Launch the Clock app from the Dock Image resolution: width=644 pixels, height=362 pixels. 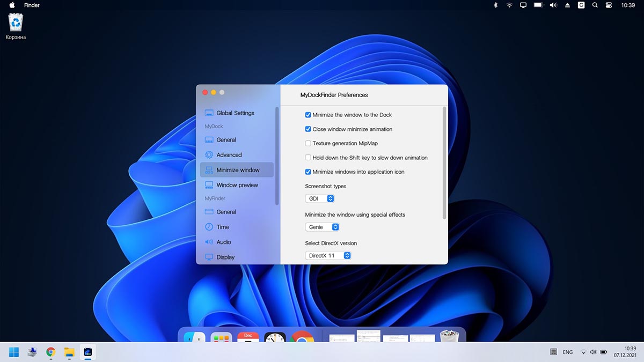click(275, 338)
